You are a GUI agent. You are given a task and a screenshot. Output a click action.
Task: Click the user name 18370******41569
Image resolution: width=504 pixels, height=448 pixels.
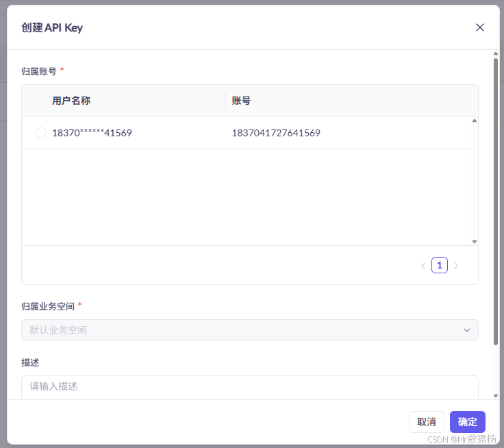(x=92, y=133)
